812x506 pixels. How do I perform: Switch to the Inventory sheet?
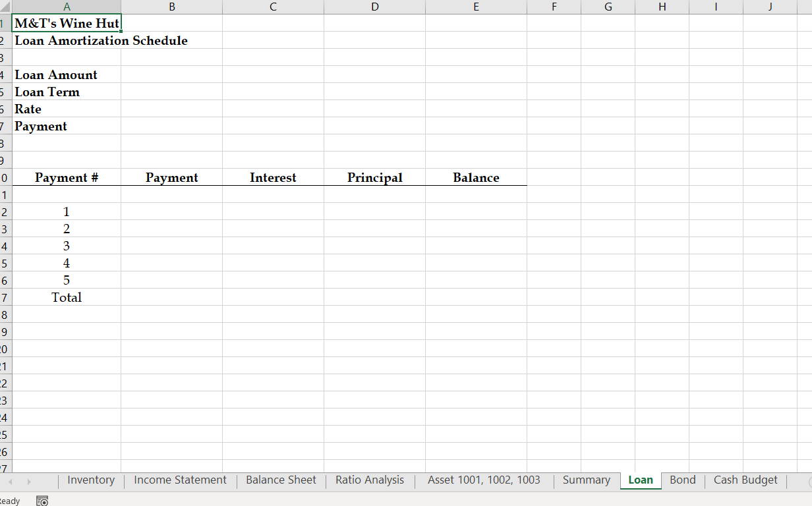(90, 480)
